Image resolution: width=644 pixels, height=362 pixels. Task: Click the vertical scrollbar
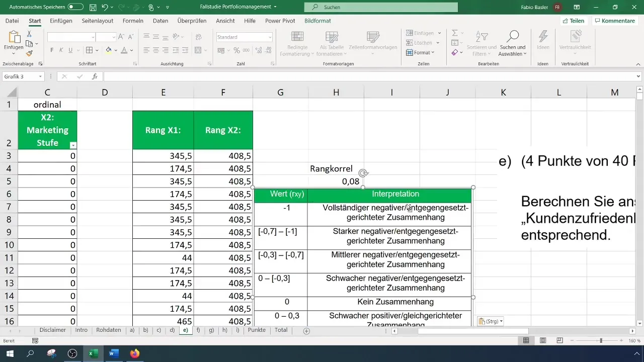pyautogui.click(x=640, y=206)
